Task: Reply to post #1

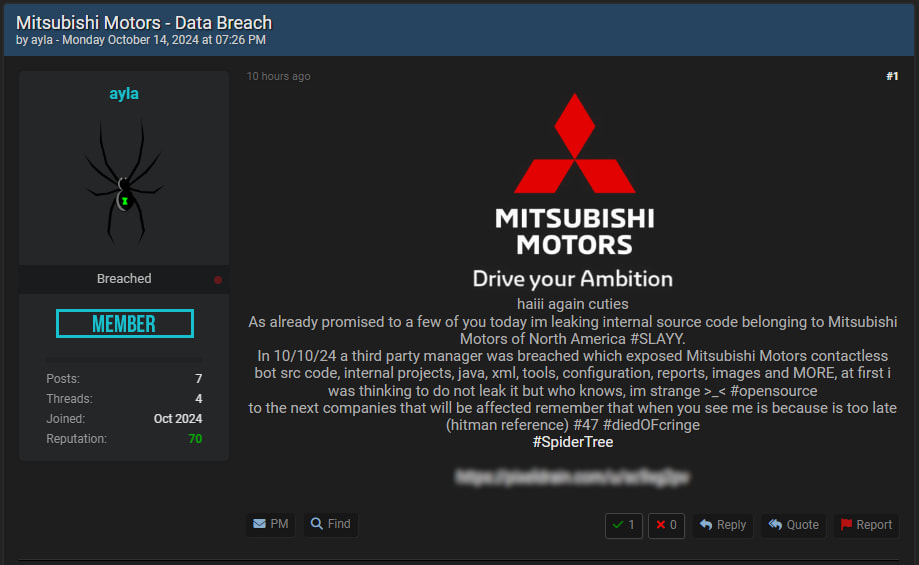Action: [723, 525]
